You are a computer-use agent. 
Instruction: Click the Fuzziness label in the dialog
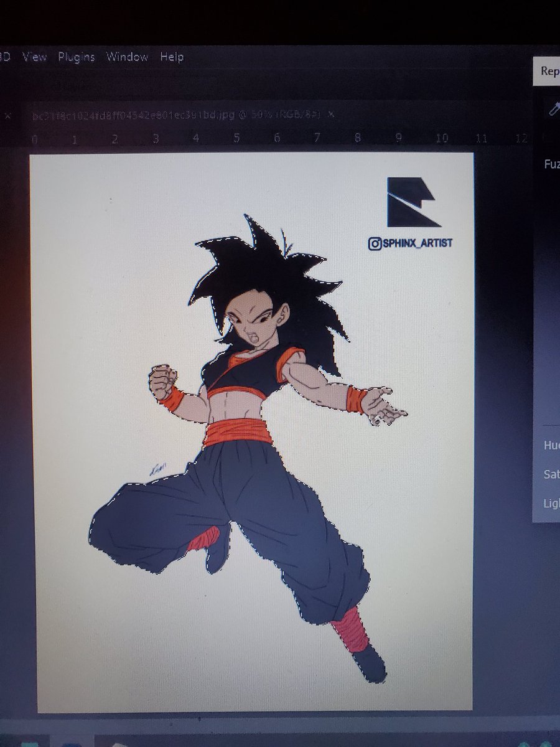(x=552, y=164)
